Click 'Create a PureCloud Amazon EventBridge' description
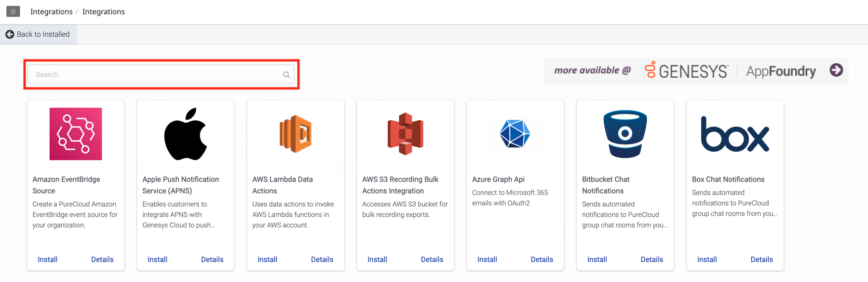This screenshot has width=868, height=282. [x=75, y=214]
